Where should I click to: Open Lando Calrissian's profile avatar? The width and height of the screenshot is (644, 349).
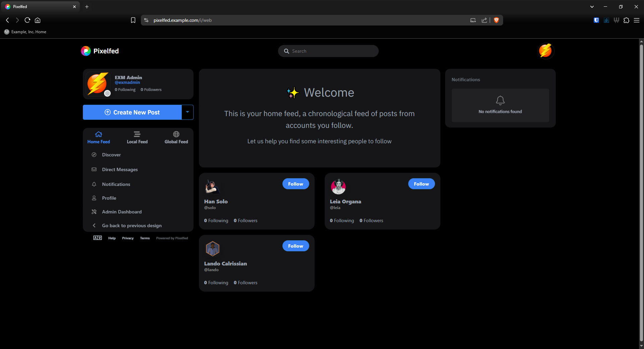pos(212,249)
